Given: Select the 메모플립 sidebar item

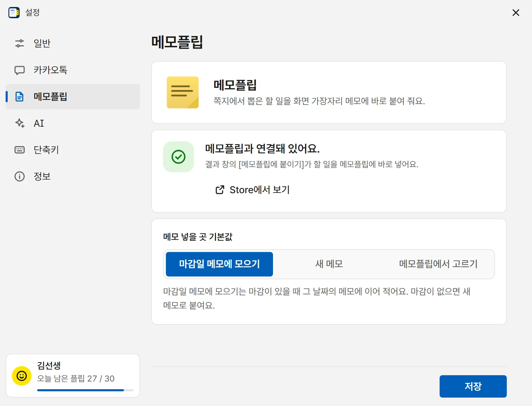Looking at the screenshot, I should click(x=73, y=97).
